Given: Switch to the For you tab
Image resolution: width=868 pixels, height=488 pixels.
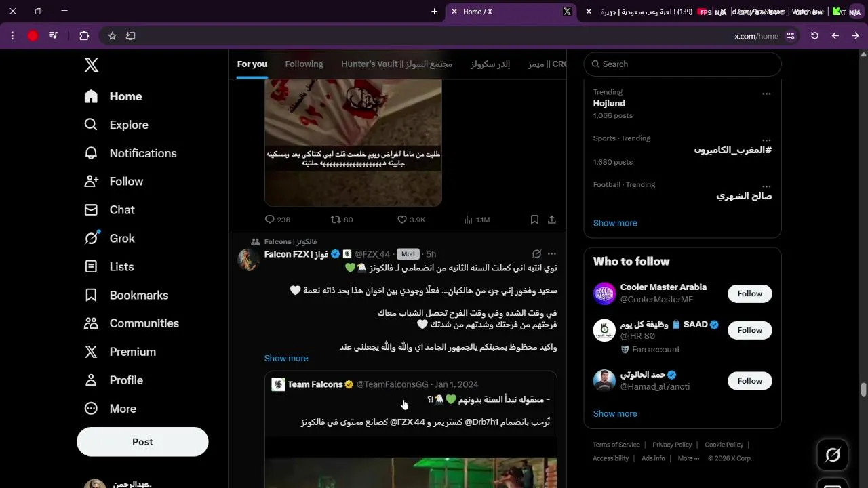Looking at the screenshot, I should 252,64.
